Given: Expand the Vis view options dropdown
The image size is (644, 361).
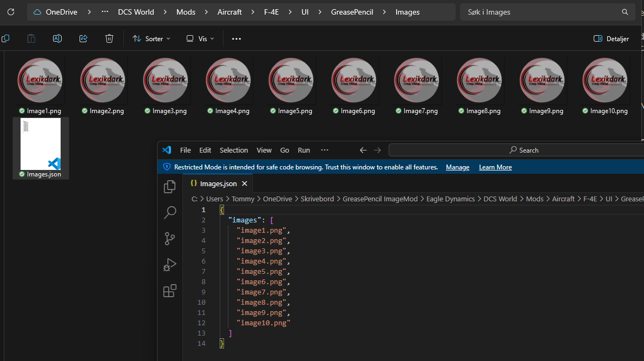Looking at the screenshot, I should click(200, 39).
